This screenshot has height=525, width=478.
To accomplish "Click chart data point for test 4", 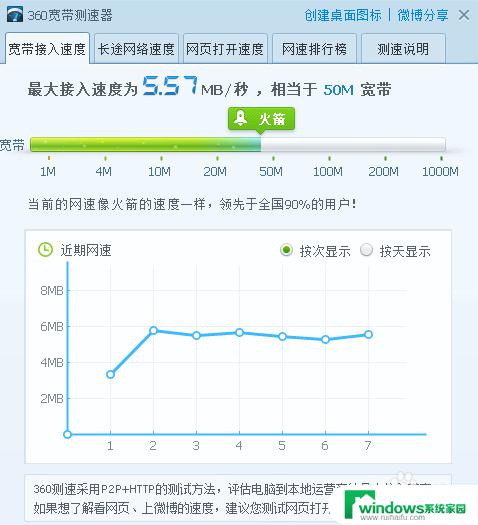I will tap(239, 332).
